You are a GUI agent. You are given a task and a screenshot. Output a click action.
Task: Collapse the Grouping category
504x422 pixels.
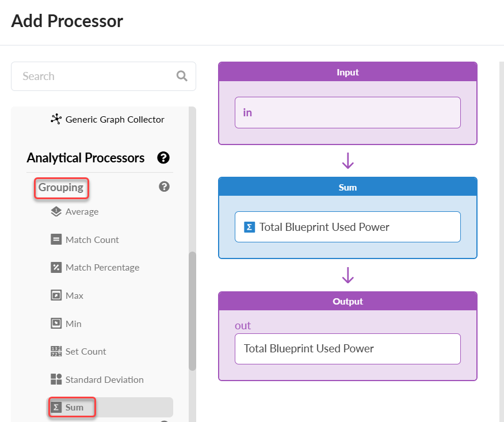point(61,187)
